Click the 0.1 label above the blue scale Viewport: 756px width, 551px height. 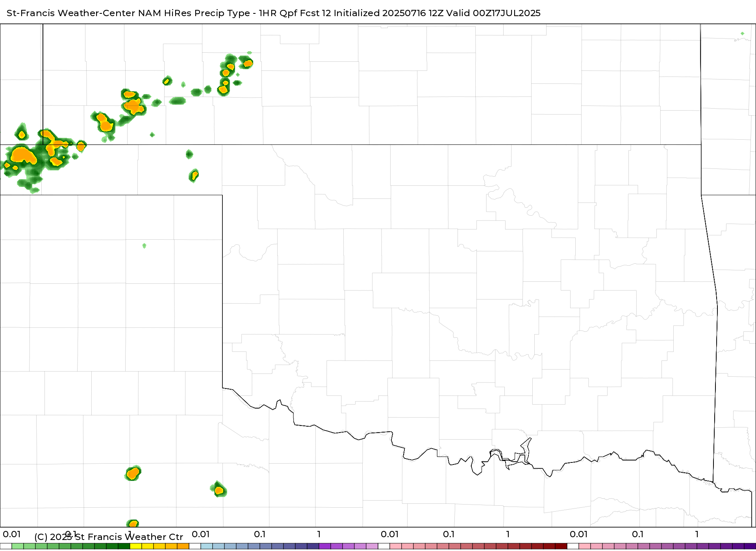(x=260, y=534)
